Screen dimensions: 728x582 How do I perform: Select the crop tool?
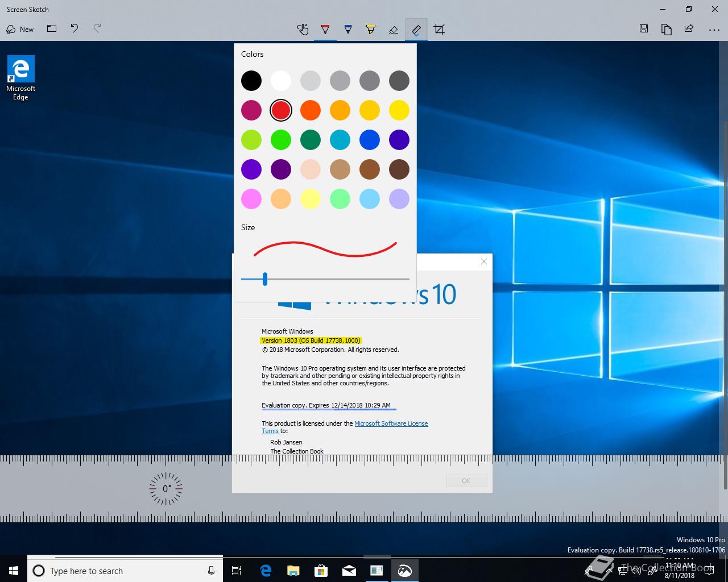(x=439, y=29)
